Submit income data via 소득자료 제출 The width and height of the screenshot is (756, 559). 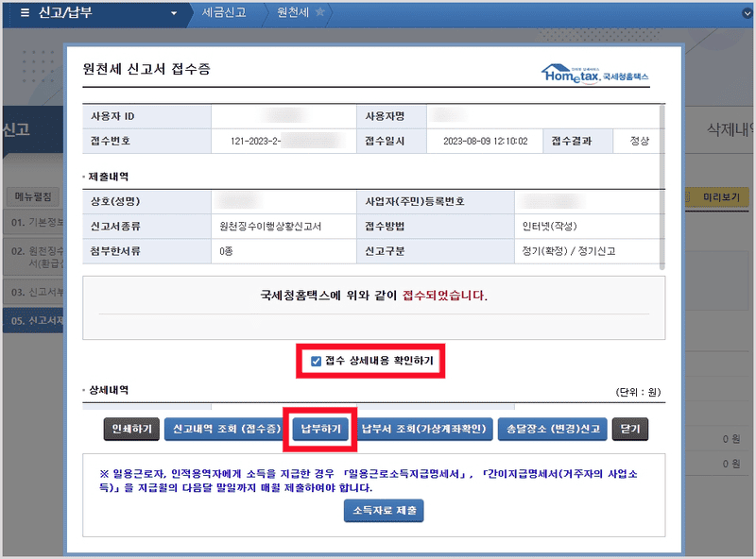point(384,511)
